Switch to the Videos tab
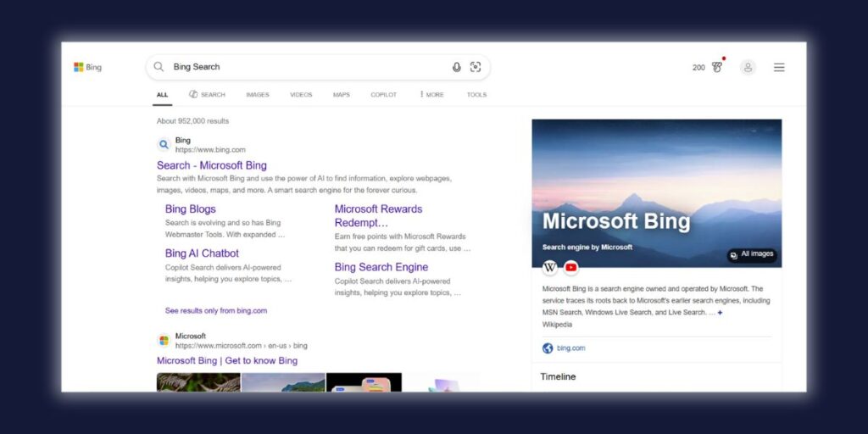The image size is (868, 434). pyautogui.click(x=301, y=95)
